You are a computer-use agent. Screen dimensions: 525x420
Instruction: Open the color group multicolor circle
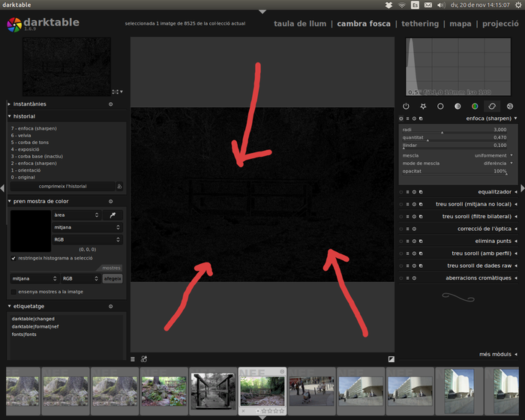[475, 106]
